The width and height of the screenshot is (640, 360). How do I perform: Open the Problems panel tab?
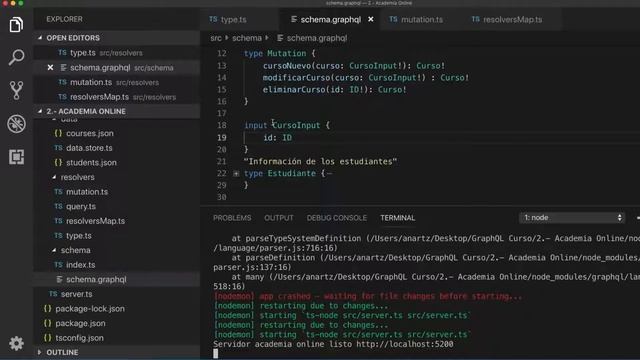point(232,218)
